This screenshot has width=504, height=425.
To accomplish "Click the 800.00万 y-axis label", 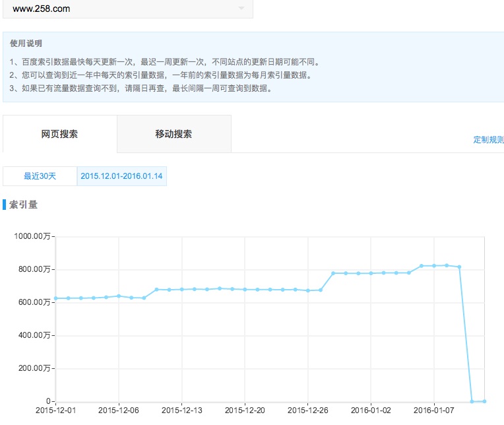I will (x=34, y=269).
